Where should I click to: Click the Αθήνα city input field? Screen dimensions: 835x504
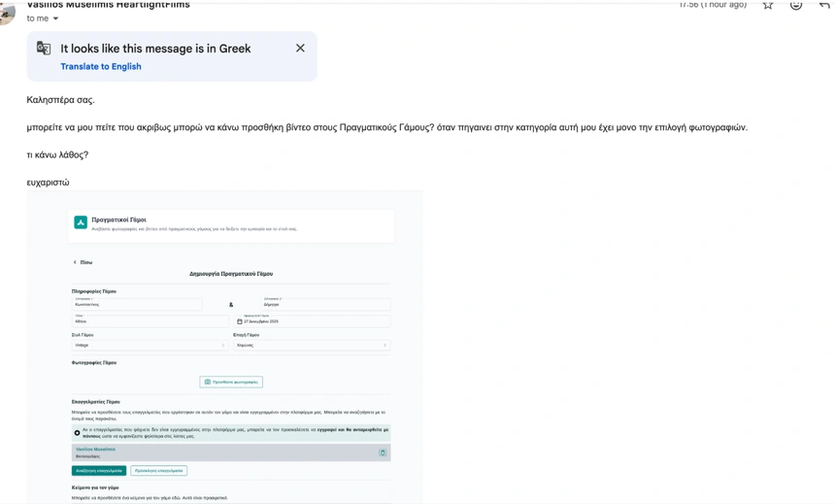(150, 321)
